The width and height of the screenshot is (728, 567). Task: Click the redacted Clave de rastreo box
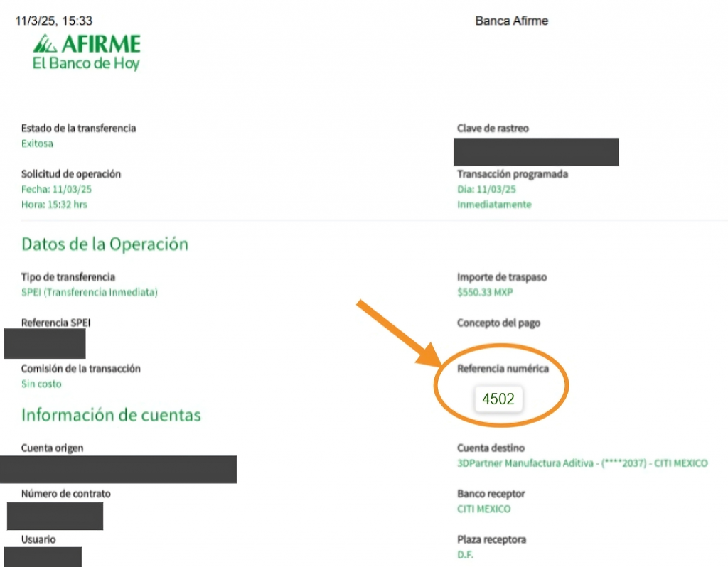[x=536, y=152]
